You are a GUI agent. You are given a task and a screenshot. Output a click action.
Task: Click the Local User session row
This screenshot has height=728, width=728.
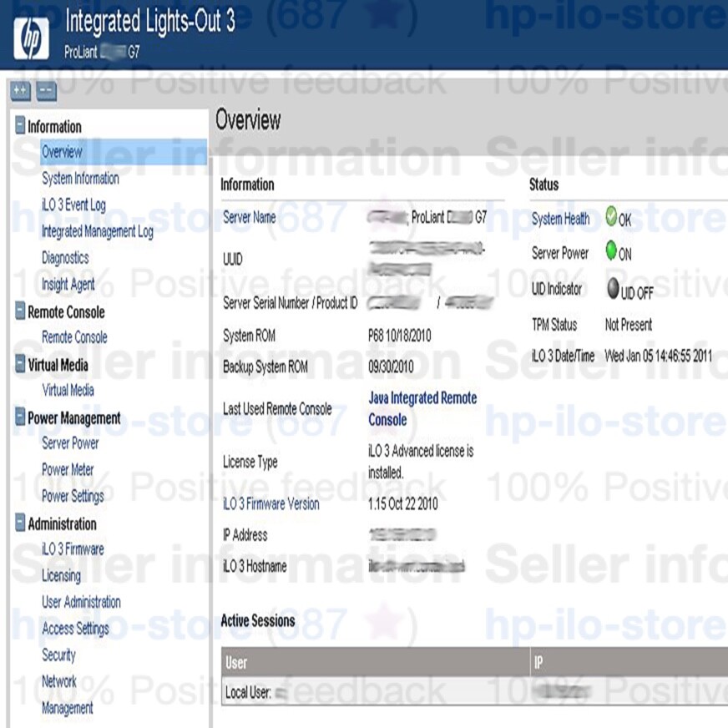coord(474,692)
